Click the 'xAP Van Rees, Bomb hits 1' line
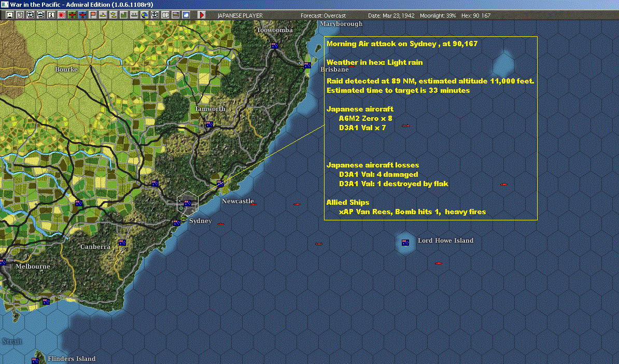 click(413, 212)
